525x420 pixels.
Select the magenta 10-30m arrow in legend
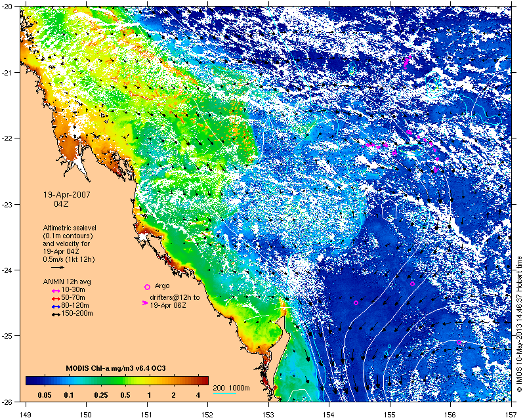[x=56, y=291]
